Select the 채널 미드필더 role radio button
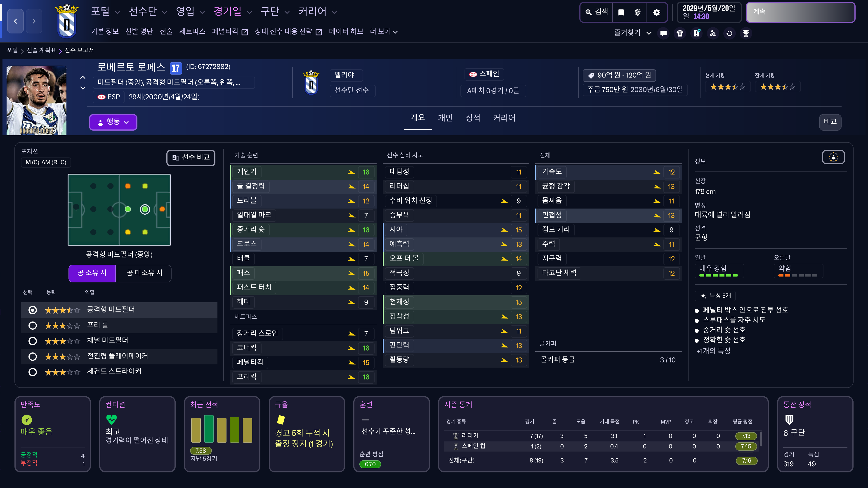Screen dimensions: 868x488 [x=33, y=341]
